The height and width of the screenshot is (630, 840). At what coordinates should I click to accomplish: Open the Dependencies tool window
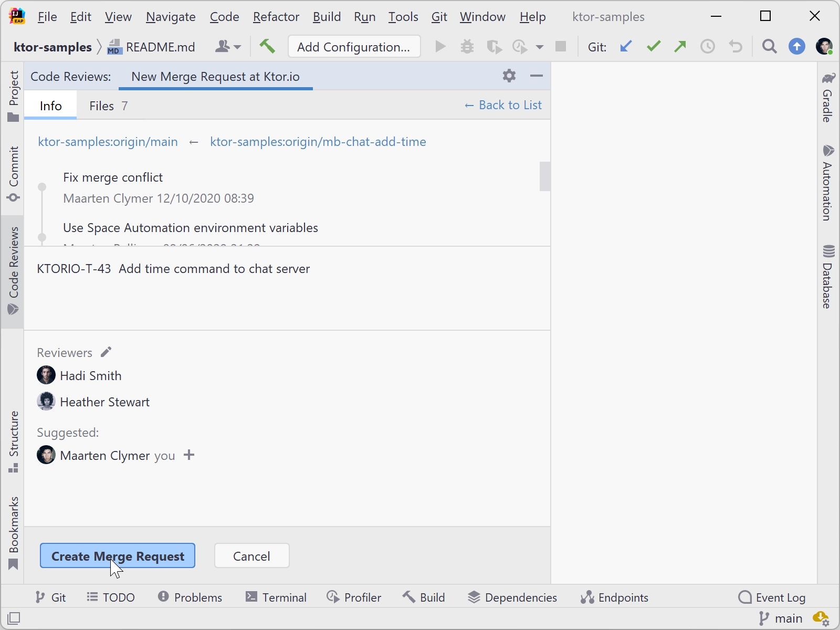point(512,597)
